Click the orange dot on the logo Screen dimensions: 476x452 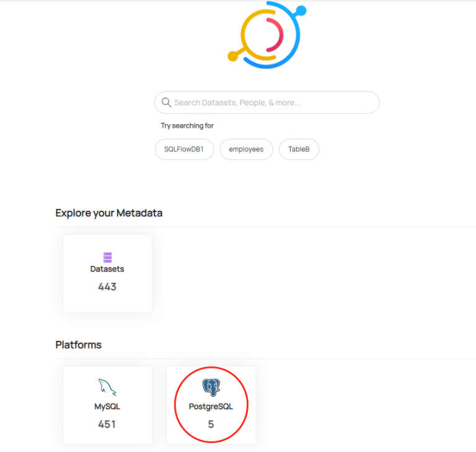click(x=232, y=56)
